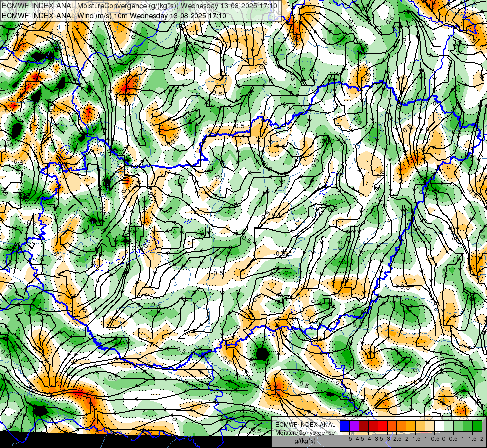Select the dark green swatch 1.5 to 2
487x448 pixels.
pos(477,426)
